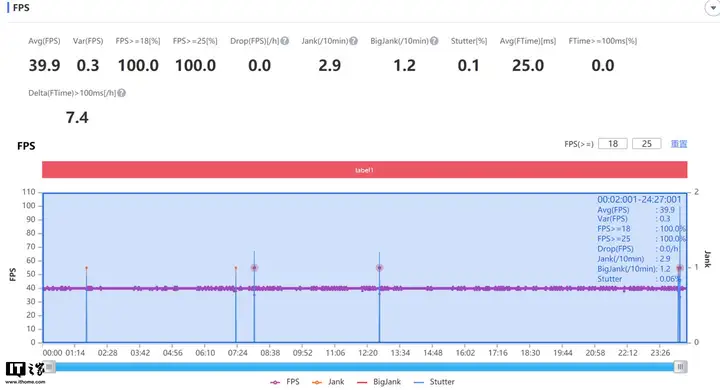Click the FPS>=18[%] metric label
The width and height of the screenshot is (720, 390).
click(138, 41)
